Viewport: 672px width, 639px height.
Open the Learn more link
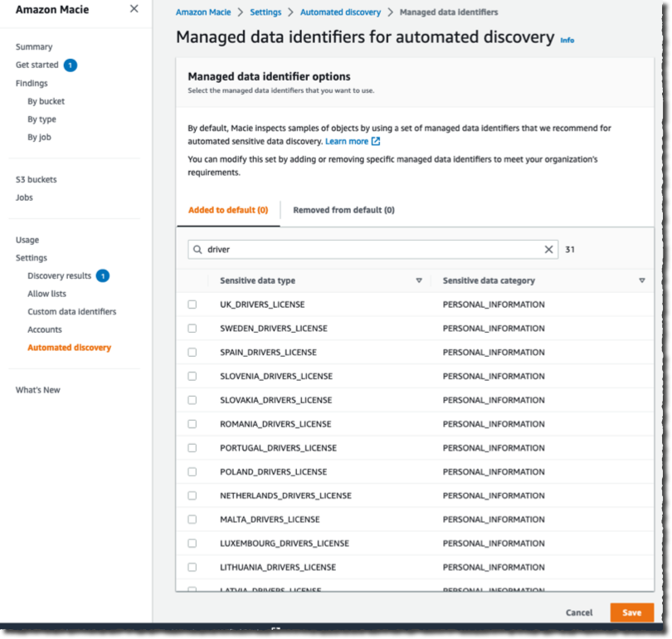[x=347, y=141]
